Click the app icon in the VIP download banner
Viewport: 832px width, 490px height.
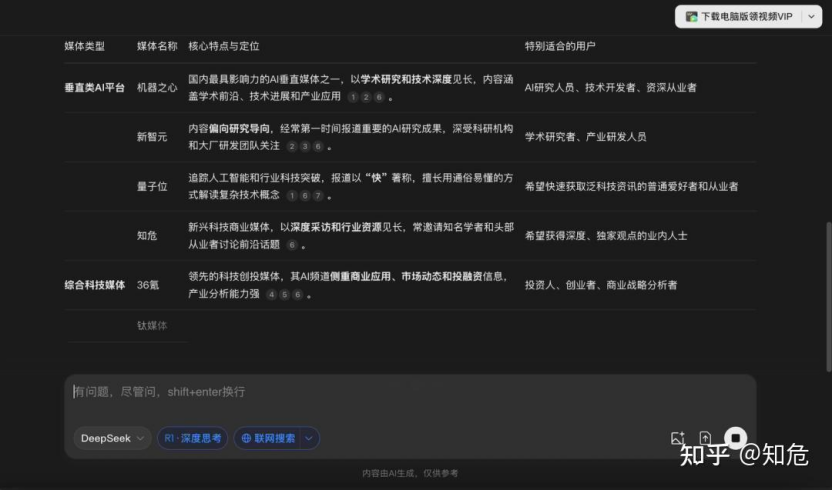(691, 16)
